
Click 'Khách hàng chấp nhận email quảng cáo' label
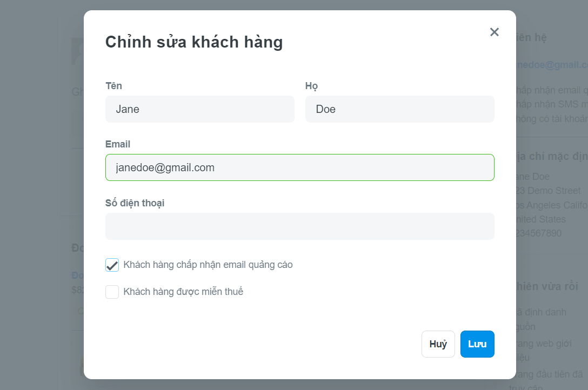(x=208, y=265)
